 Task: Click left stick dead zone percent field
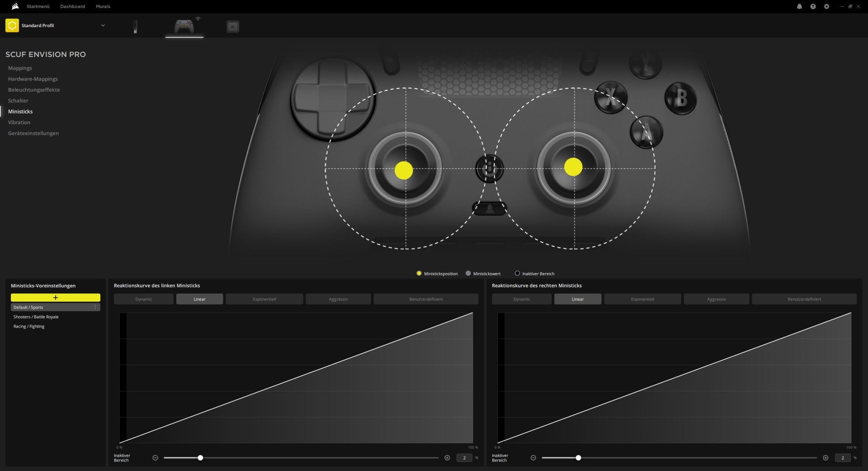[464, 458]
